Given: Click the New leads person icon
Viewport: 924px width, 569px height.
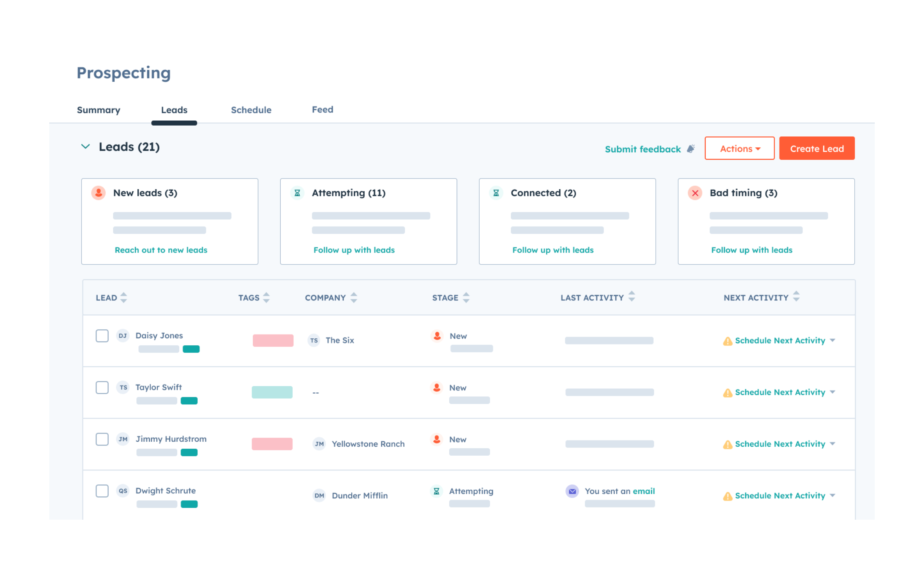Looking at the screenshot, I should point(98,193).
